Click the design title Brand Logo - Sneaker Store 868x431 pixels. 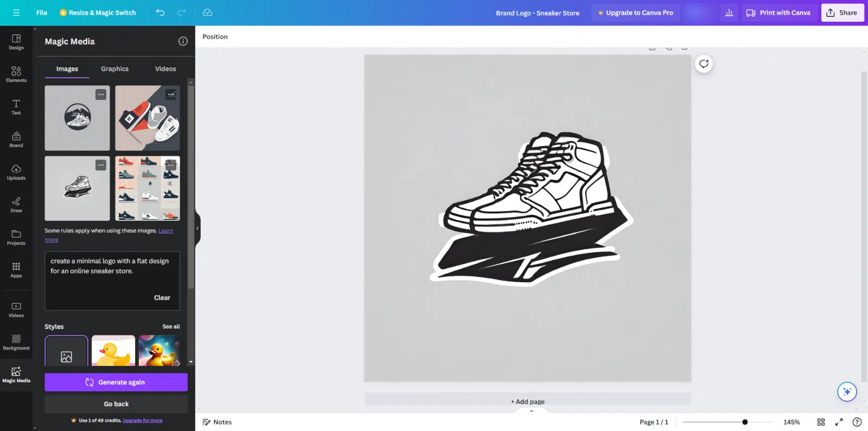point(538,13)
